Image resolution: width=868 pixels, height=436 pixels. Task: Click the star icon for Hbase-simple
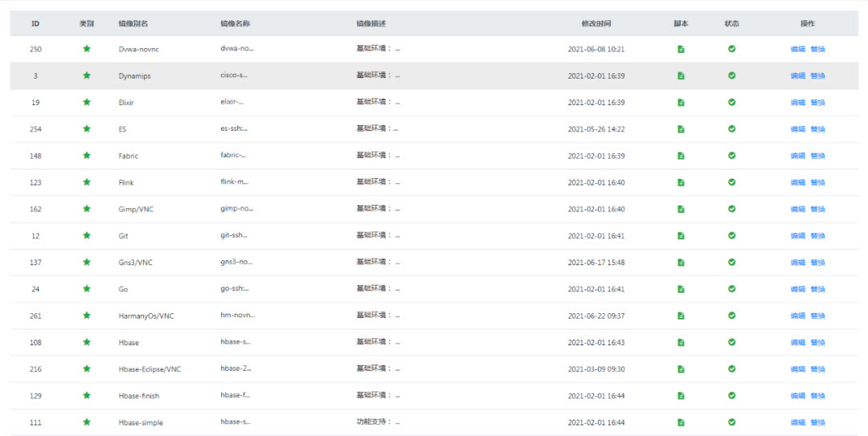[x=86, y=422]
